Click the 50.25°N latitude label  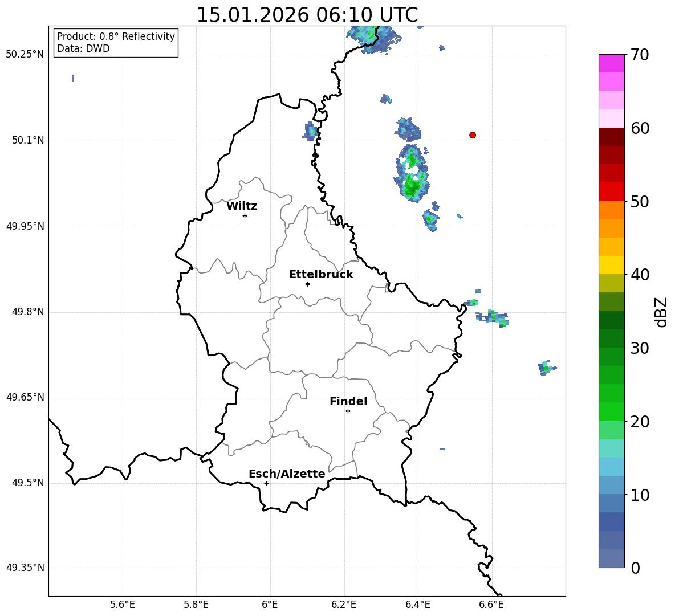[25, 55]
